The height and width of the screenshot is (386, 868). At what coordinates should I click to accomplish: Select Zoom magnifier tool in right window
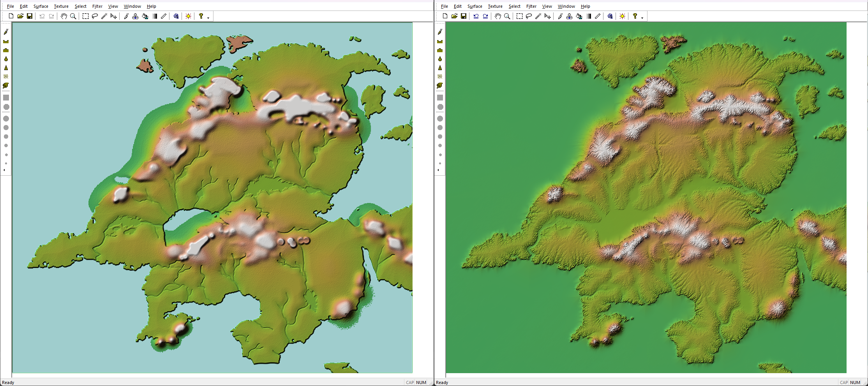pos(507,16)
